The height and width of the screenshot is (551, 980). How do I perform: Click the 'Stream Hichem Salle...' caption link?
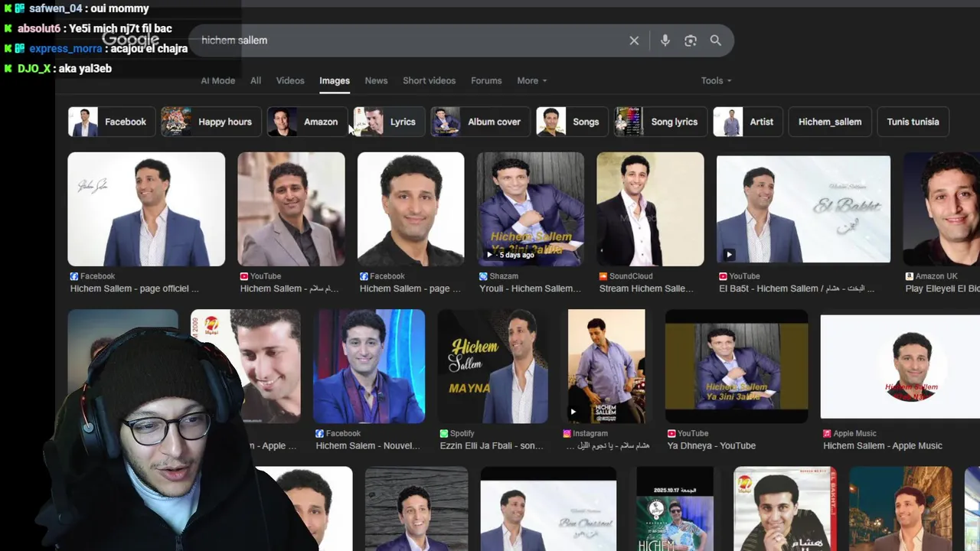pyautogui.click(x=646, y=289)
